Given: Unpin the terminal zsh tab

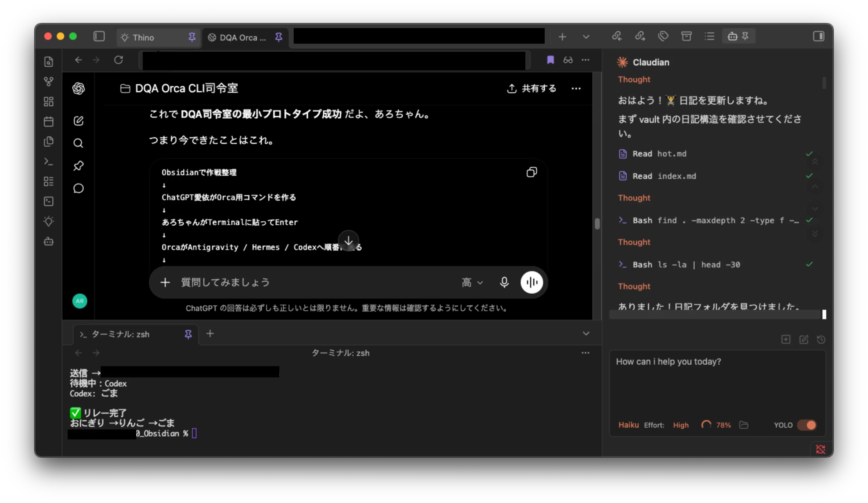Looking at the screenshot, I should [188, 334].
